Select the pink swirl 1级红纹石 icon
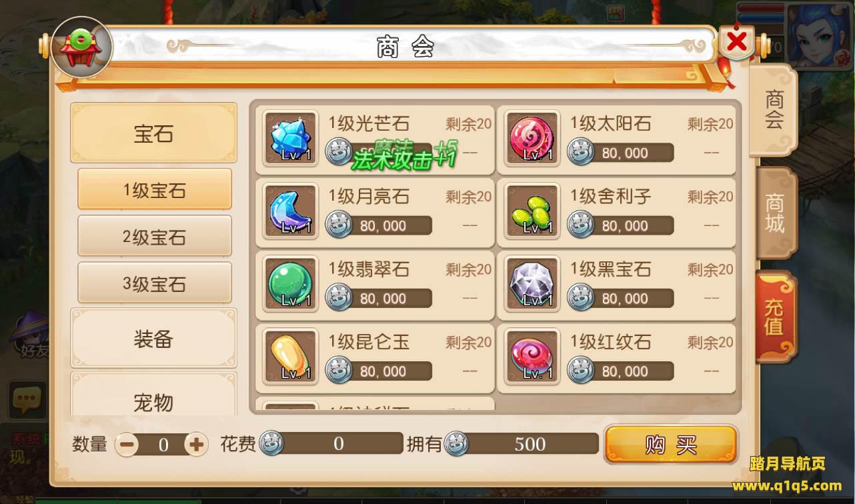This screenshot has width=855, height=504. (x=532, y=357)
